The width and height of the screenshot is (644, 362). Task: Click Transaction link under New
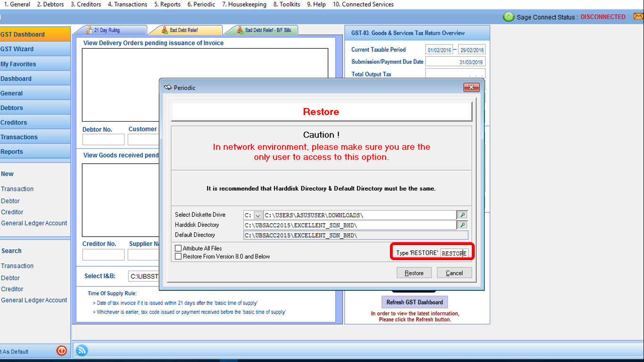[x=17, y=189]
